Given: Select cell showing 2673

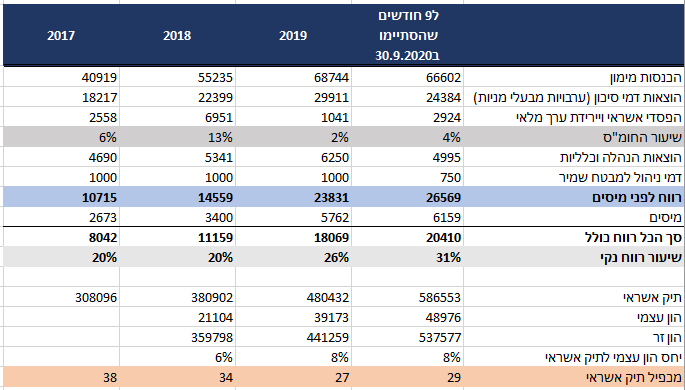Looking at the screenshot, I should tap(103, 218).
